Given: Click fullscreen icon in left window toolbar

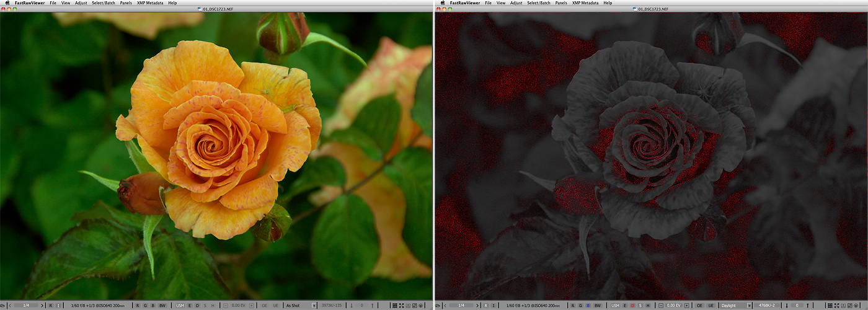Looking at the screenshot, I should 402,306.
